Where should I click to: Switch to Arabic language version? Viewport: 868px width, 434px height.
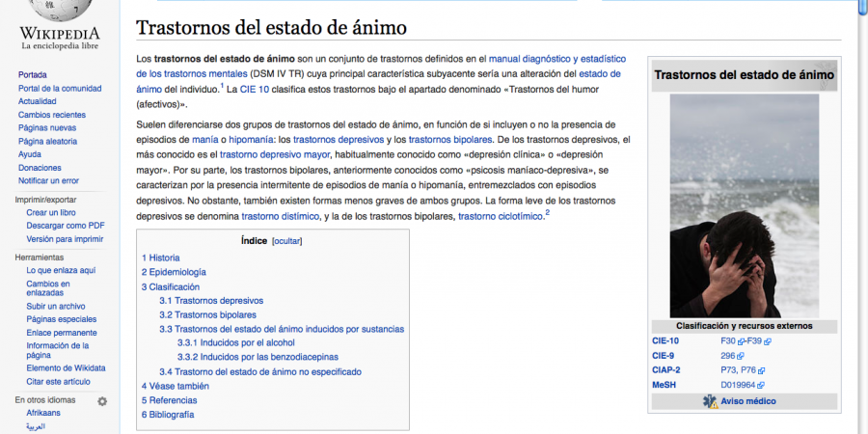pyautogui.click(x=36, y=427)
